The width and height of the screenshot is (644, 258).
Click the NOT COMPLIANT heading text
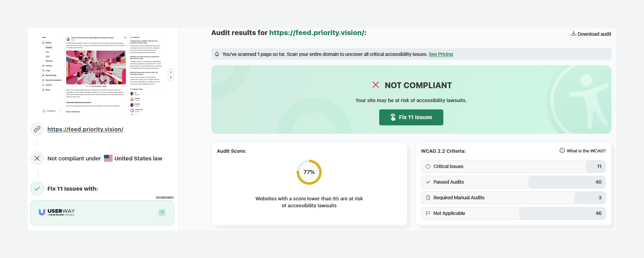tap(418, 85)
